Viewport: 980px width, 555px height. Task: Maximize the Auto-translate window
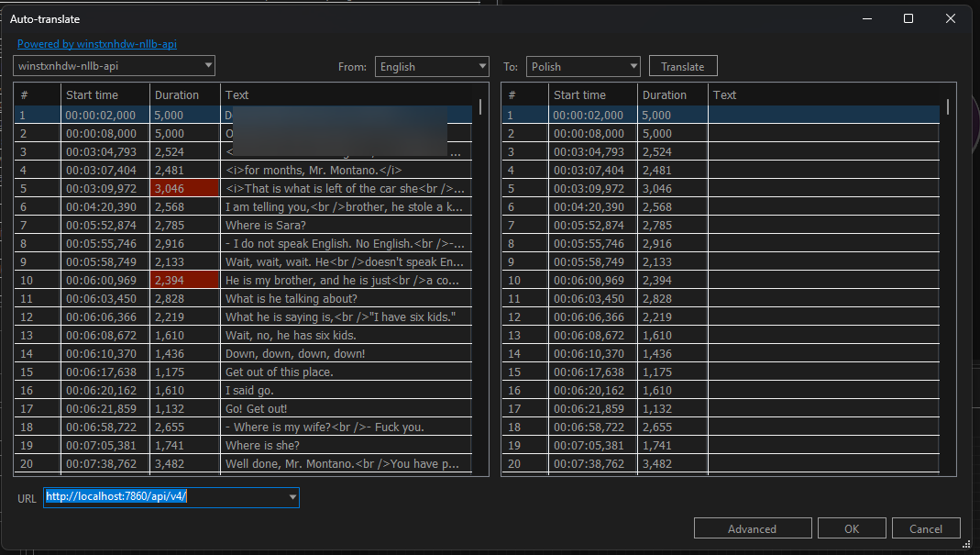click(x=908, y=18)
